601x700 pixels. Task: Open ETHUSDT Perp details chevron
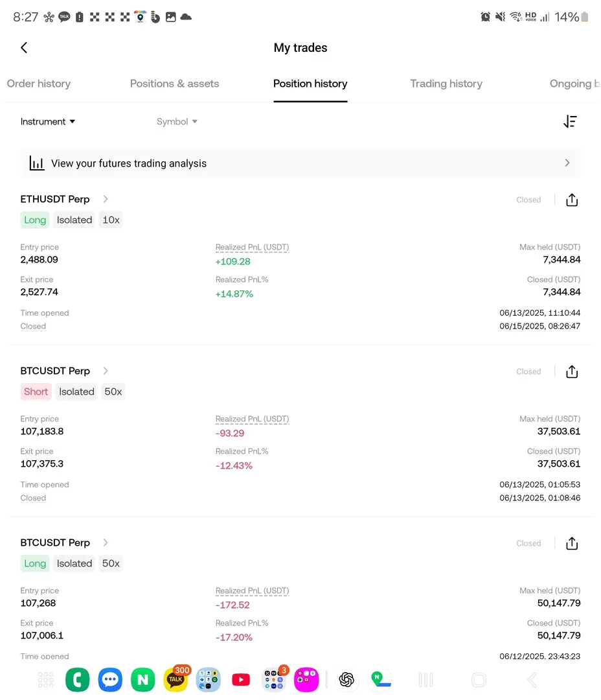106,199
